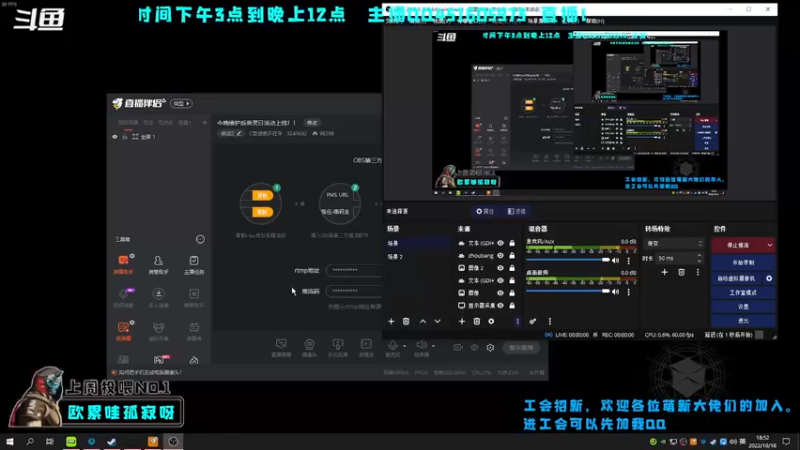
Task: Delete the transition with the trash icon
Action: tap(681, 272)
